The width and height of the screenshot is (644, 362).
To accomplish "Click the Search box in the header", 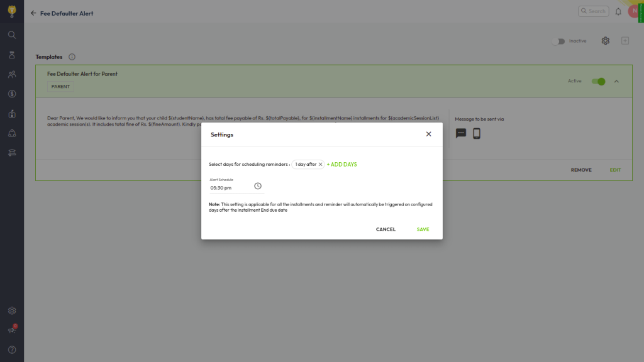I will 592,11.
